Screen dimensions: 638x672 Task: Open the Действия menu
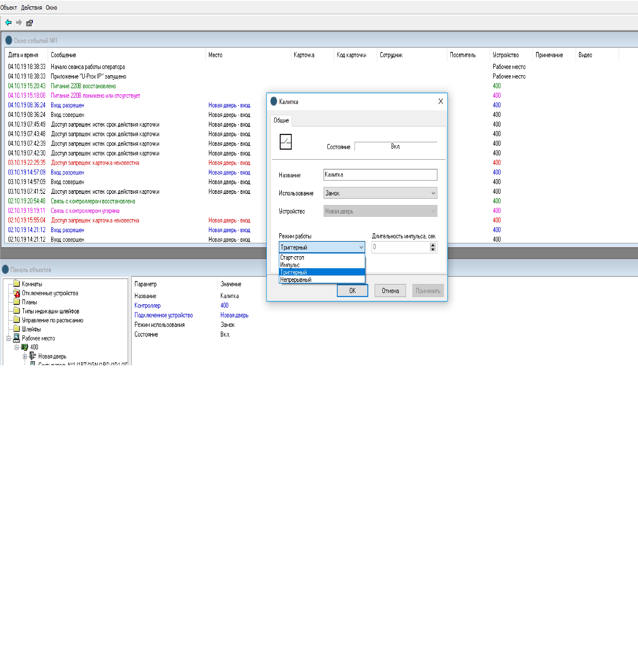point(31,7)
